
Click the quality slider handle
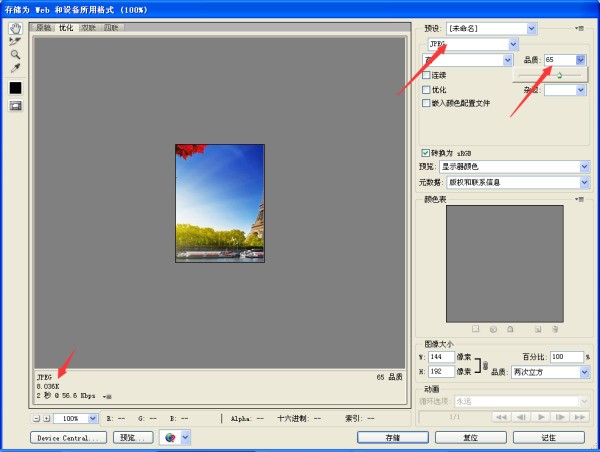click(x=559, y=75)
